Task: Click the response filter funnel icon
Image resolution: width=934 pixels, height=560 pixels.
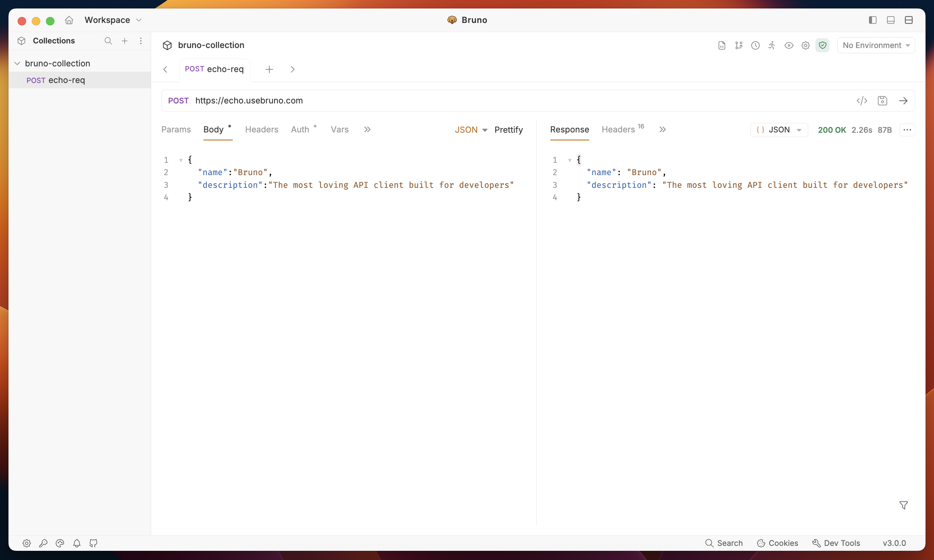Action: pyautogui.click(x=903, y=505)
